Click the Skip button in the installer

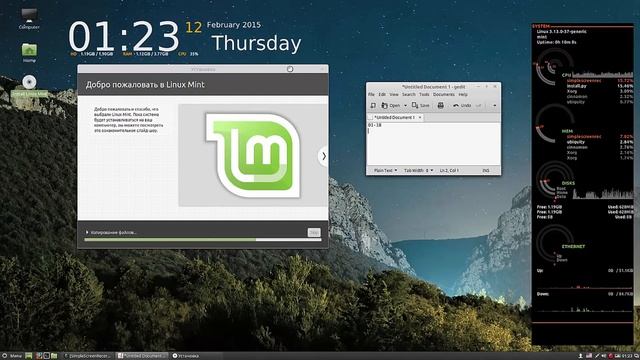click(x=313, y=232)
